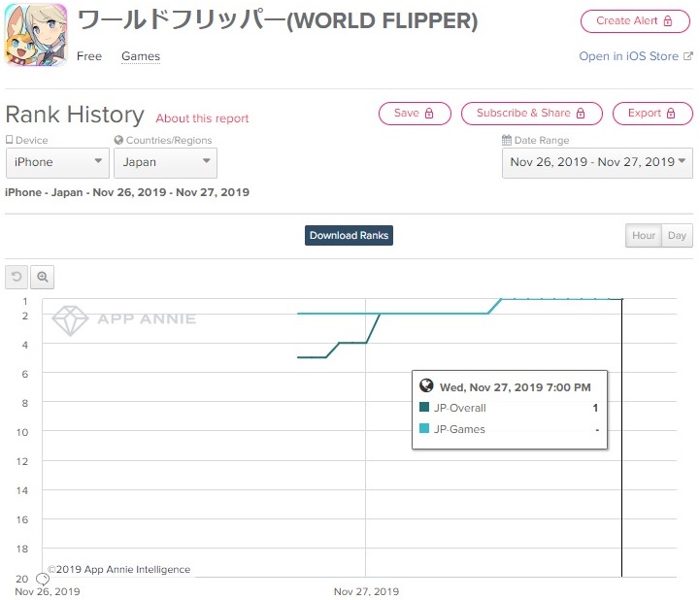Select the Download Ranks tab
The image size is (700, 600).
350,235
